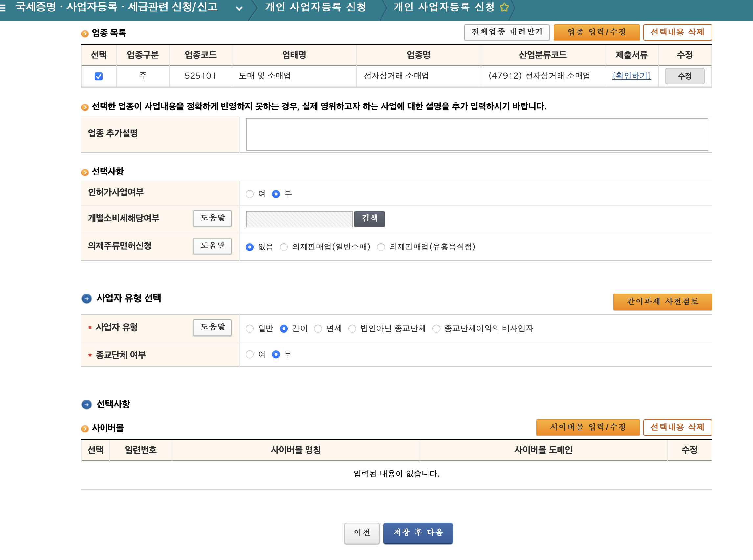Select 여 radio for 인허가사업여부
The image size is (753, 560).
pyautogui.click(x=250, y=194)
